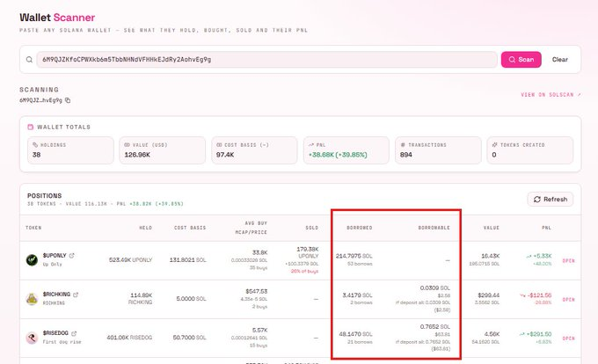Click the Value (USD) card 126.96K
Image resolution: width=598 pixels, height=364 pixels.
click(162, 150)
